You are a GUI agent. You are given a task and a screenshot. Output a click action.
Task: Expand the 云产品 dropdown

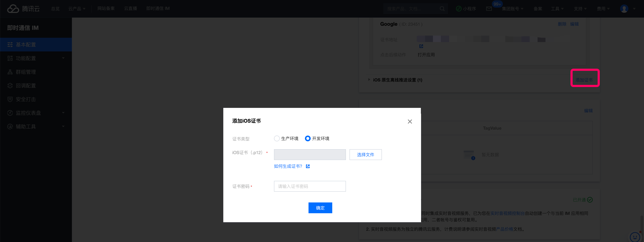point(77,9)
